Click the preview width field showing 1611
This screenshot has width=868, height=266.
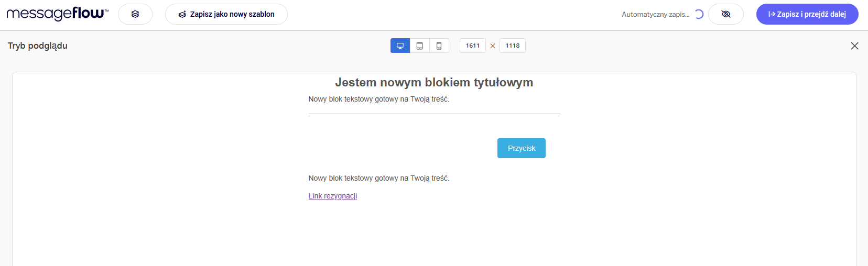(x=472, y=46)
